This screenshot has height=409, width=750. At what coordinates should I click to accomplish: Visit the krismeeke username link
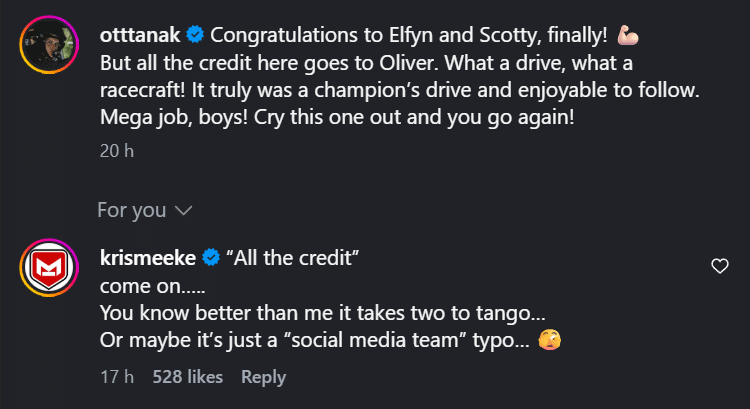[147, 258]
